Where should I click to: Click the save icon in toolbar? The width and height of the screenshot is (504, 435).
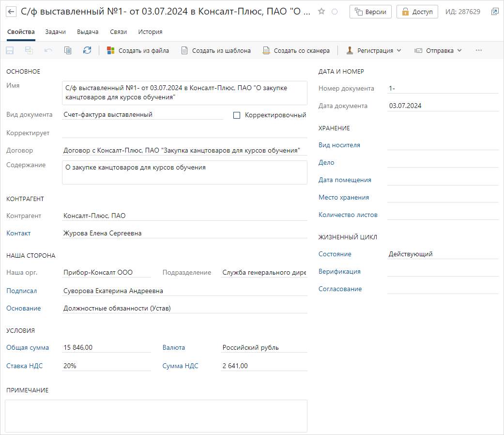pos(10,50)
